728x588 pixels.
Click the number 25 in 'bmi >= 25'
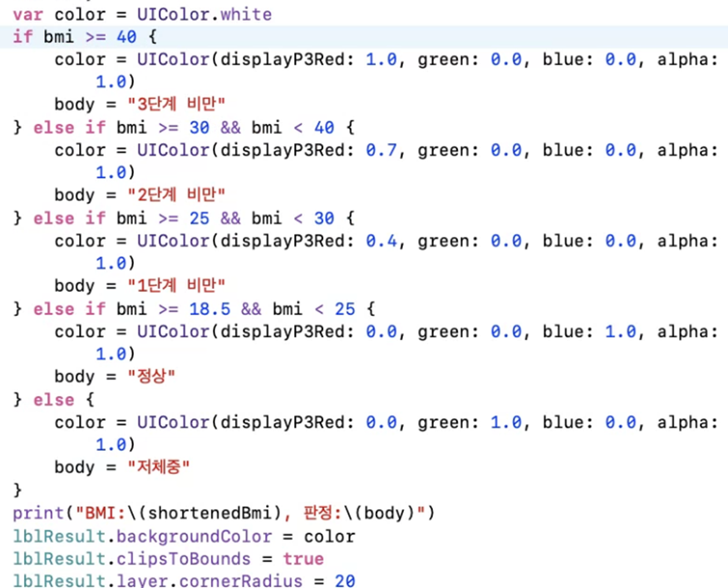pos(199,218)
